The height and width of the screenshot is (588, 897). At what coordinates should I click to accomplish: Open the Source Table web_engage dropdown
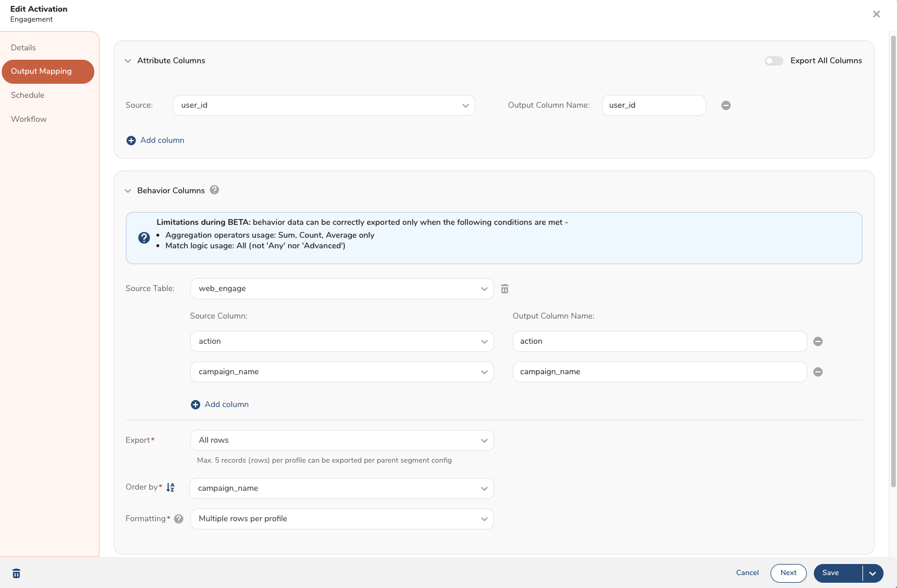tap(342, 289)
